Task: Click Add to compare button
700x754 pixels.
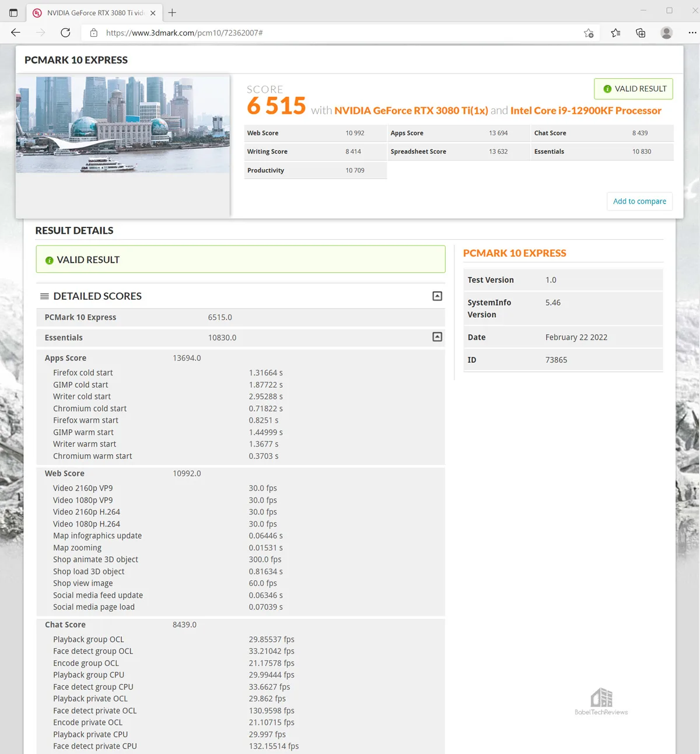Action: click(x=639, y=201)
